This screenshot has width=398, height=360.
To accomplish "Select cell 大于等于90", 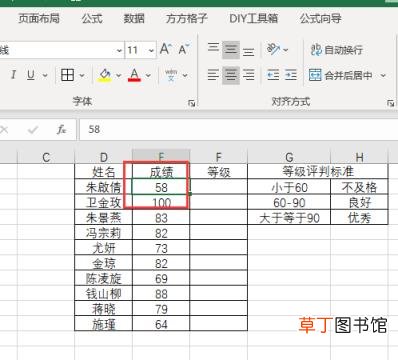I will pos(289,218).
